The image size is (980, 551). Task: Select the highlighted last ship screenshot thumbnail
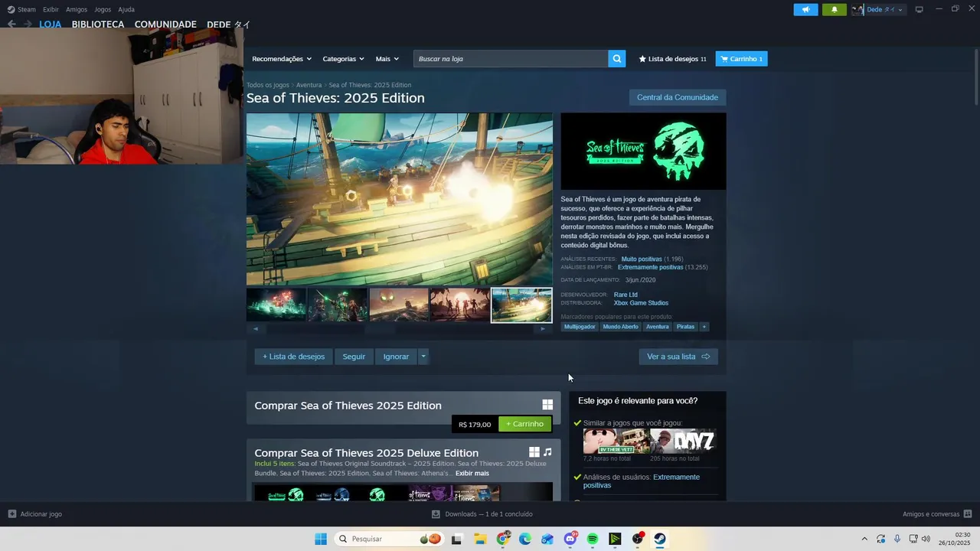click(x=521, y=305)
